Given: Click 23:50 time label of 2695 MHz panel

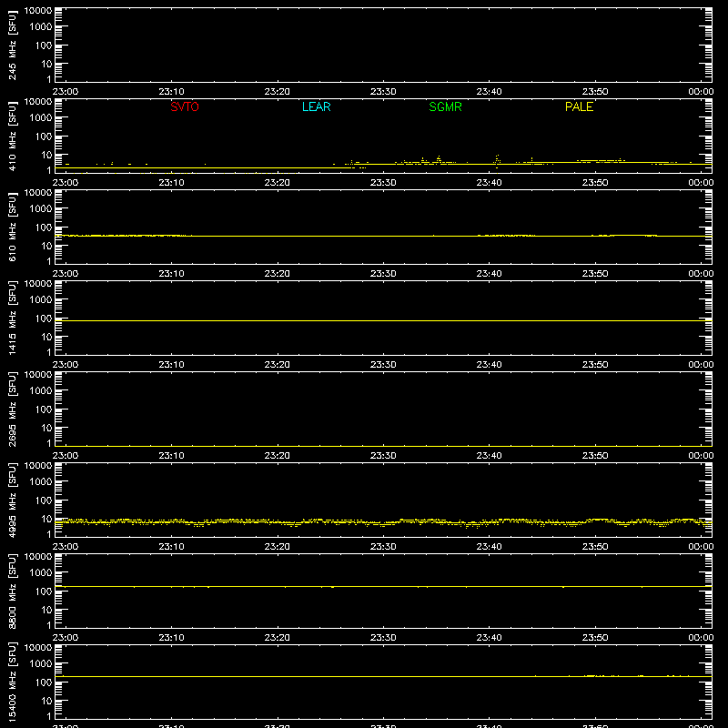Looking at the screenshot, I should click(x=595, y=456).
